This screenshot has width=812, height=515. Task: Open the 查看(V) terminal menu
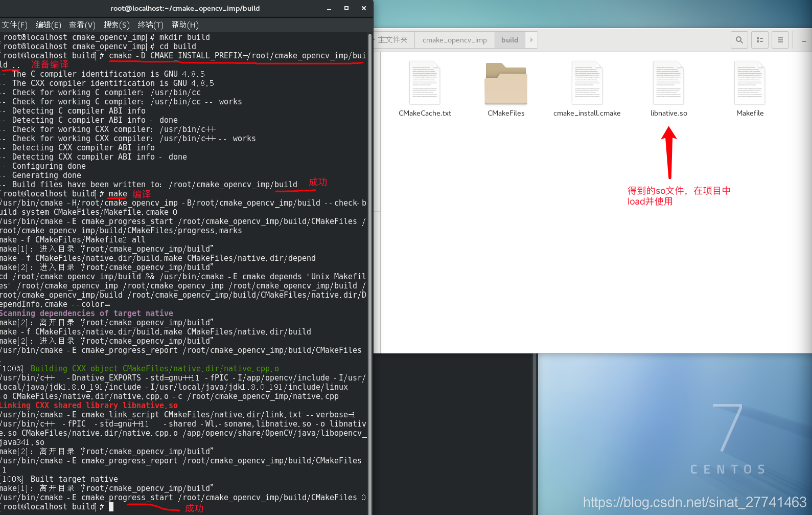[82, 25]
